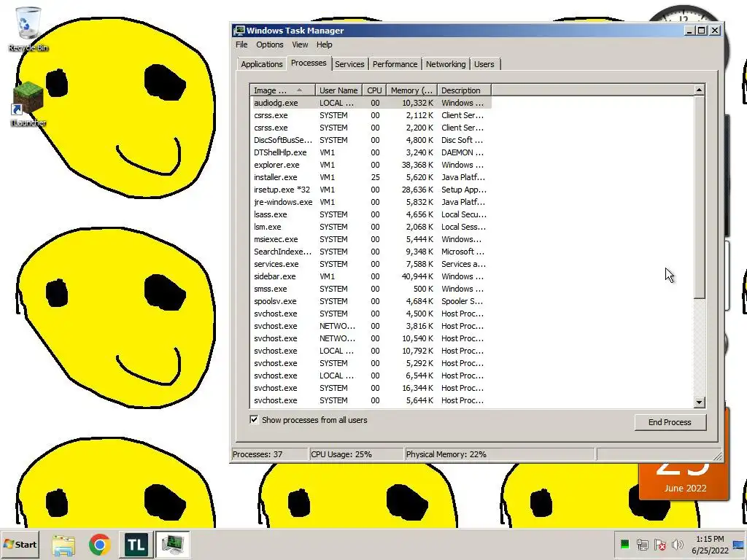Click the Task Manager title bar icon
The height and width of the screenshot is (560, 747).
239,31
